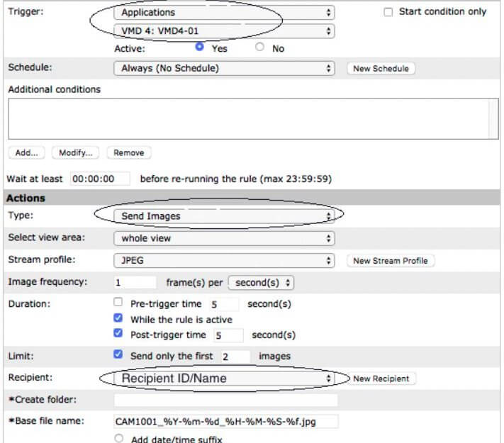The width and height of the screenshot is (504, 443).
Task: Click the Add... condition button
Action: click(27, 152)
